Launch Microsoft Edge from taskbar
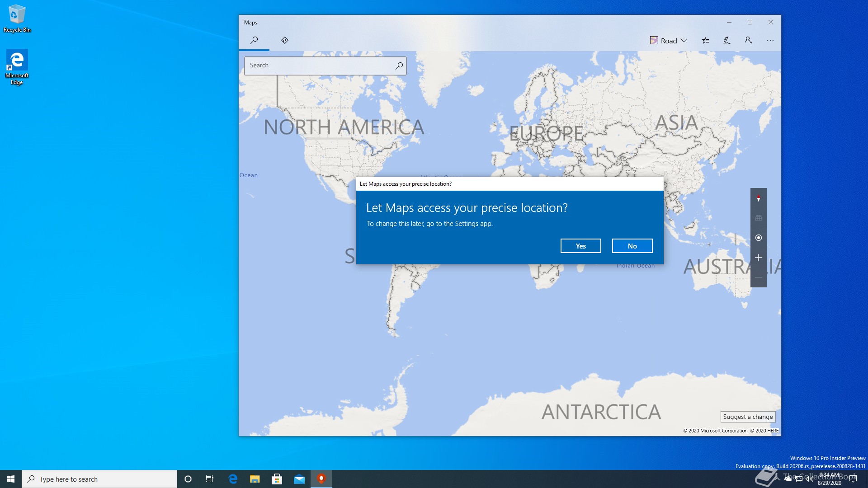Image resolution: width=868 pixels, height=488 pixels. pyautogui.click(x=233, y=479)
